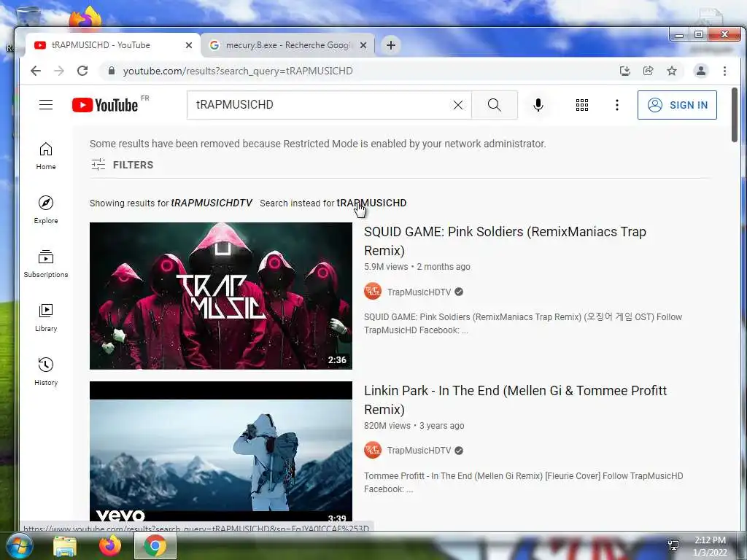The image size is (747, 560).
Task: Open the YouTube hamburger guide menu
Action: (x=46, y=105)
